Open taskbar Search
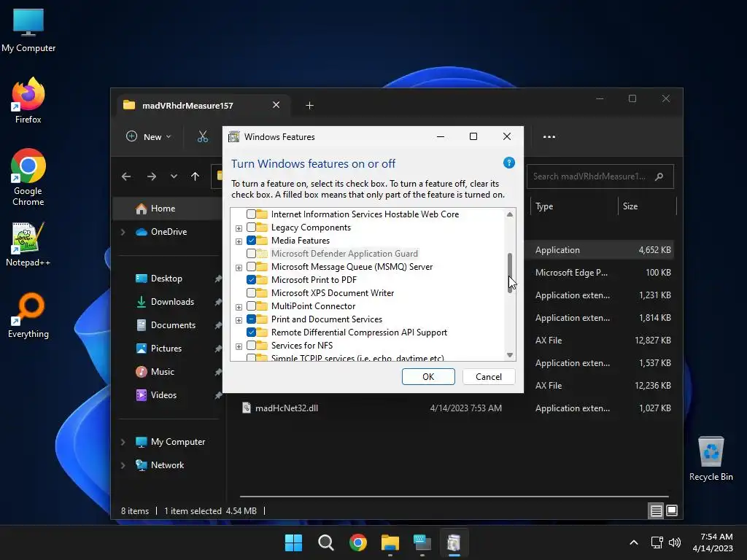Viewport: 747px width, 560px height. 326,542
